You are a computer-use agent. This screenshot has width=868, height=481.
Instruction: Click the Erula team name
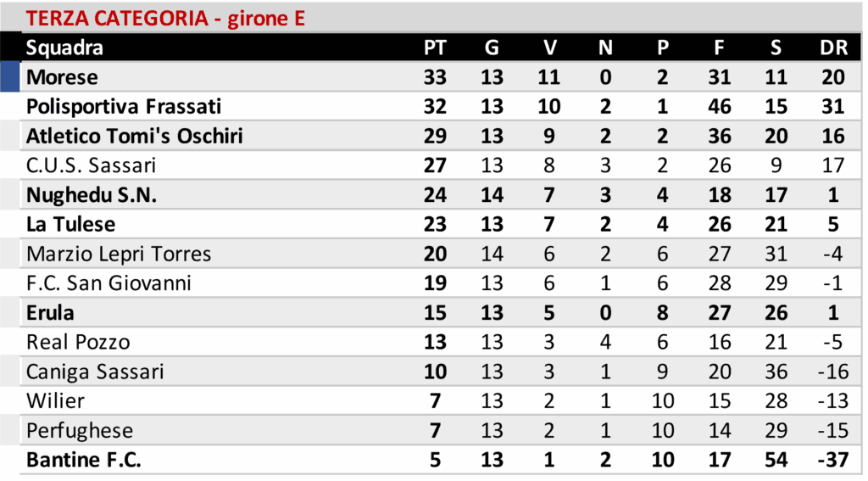[50, 313]
